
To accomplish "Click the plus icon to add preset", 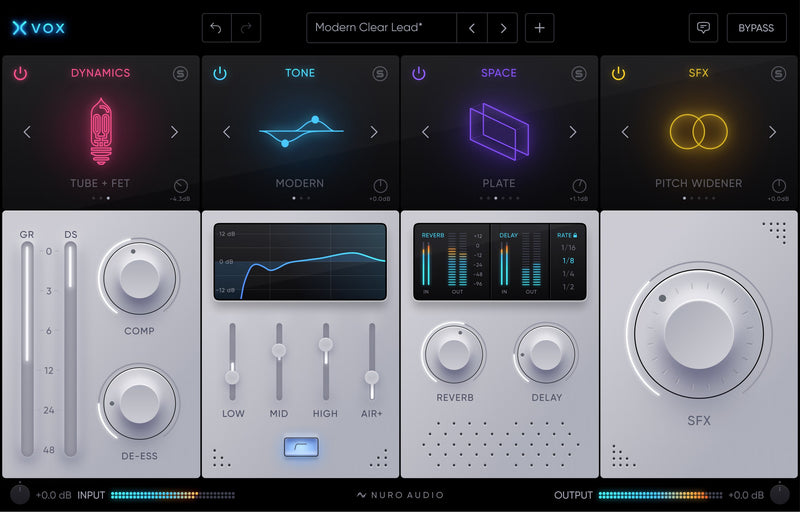I will (x=539, y=28).
